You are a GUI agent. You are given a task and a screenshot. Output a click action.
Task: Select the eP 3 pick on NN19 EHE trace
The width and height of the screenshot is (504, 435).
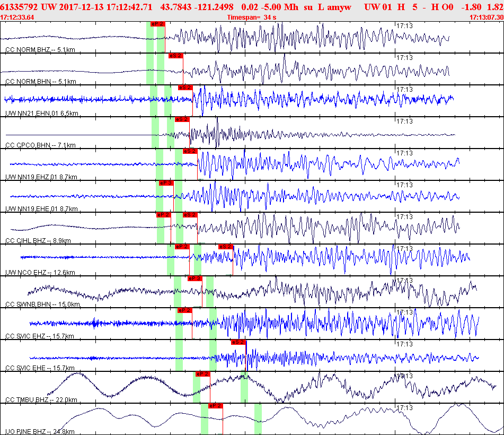[x=166, y=183]
